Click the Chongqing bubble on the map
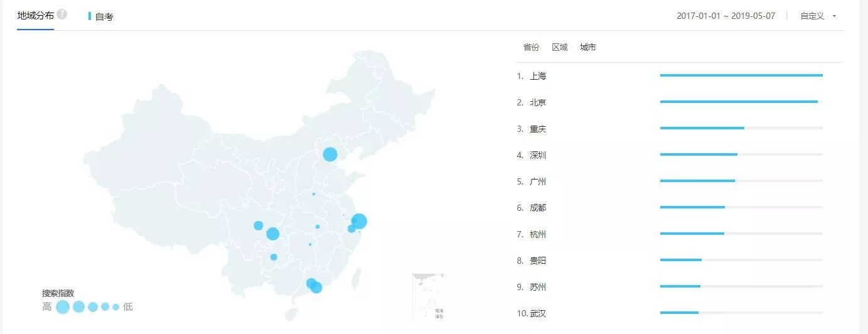Image resolution: width=868 pixels, height=334 pixels. (272, 234)
